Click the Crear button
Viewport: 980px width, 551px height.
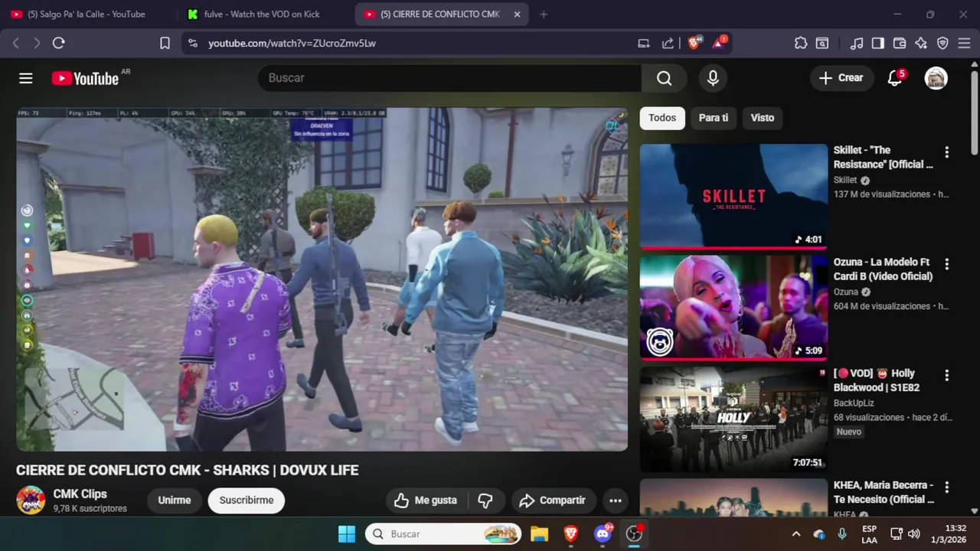841,78
